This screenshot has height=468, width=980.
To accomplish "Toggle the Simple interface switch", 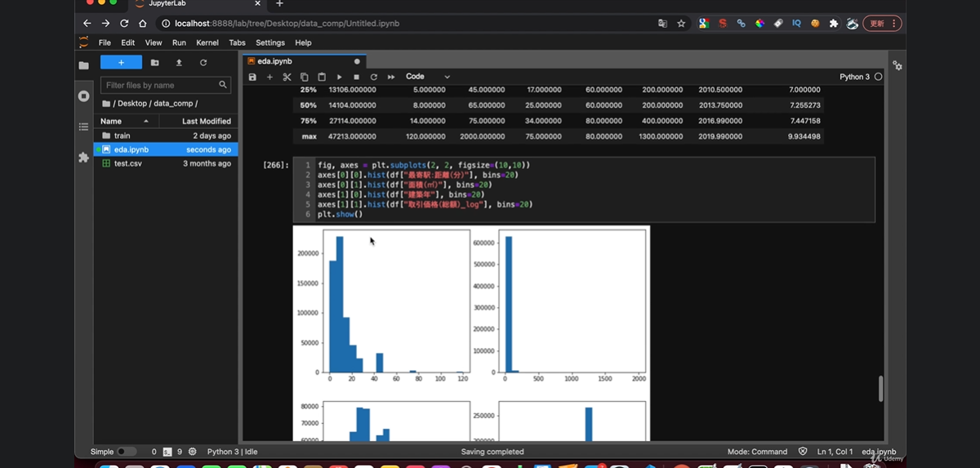I will (x=126, y=452).
